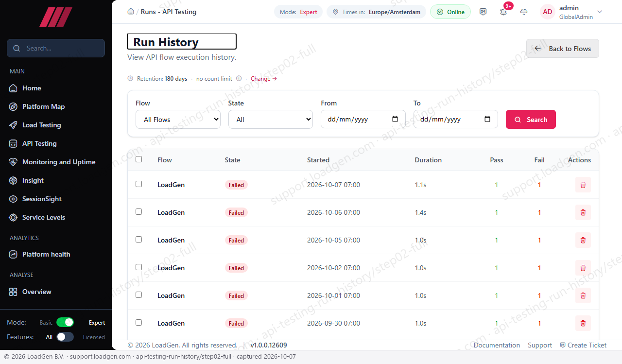Click the Search button
Viewport: 622px width, 364px height.
coord(531,120)
